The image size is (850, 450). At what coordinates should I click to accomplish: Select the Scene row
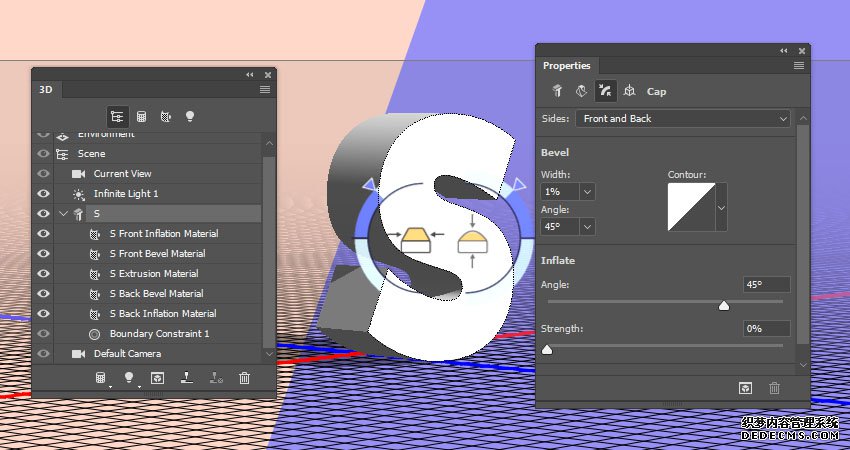(x=157, y=154)
